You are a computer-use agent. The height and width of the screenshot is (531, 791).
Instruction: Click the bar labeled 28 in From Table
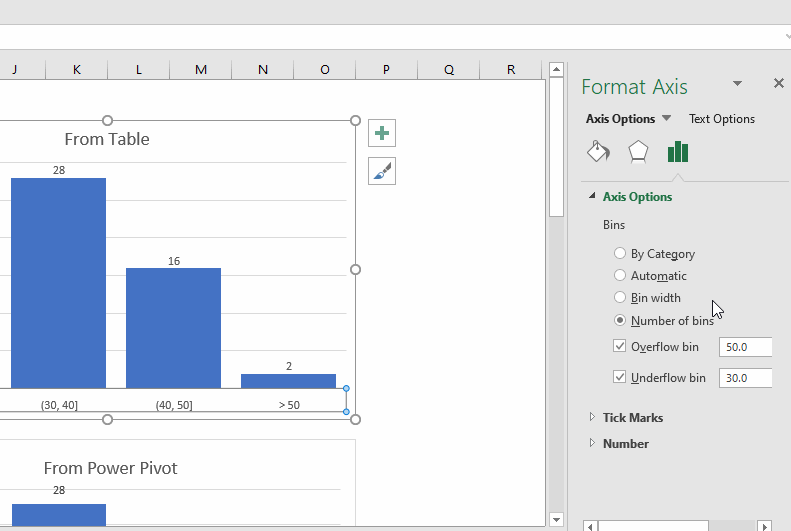pos(59,283)
